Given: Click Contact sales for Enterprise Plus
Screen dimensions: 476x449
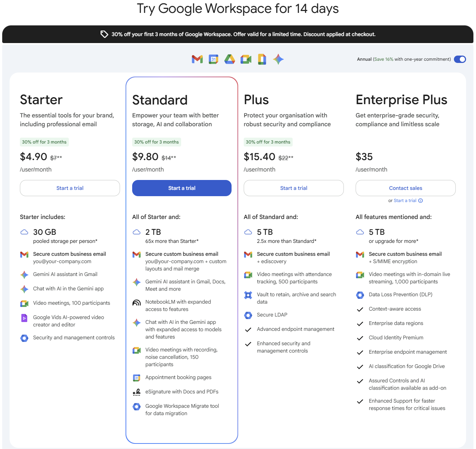Looking at the screenshot, I should point(405,188).
